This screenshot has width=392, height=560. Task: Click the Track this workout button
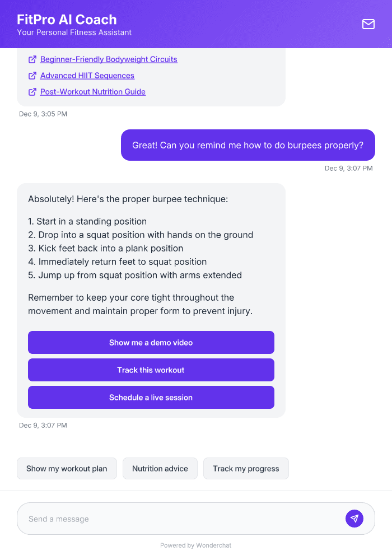click(151, 370)
